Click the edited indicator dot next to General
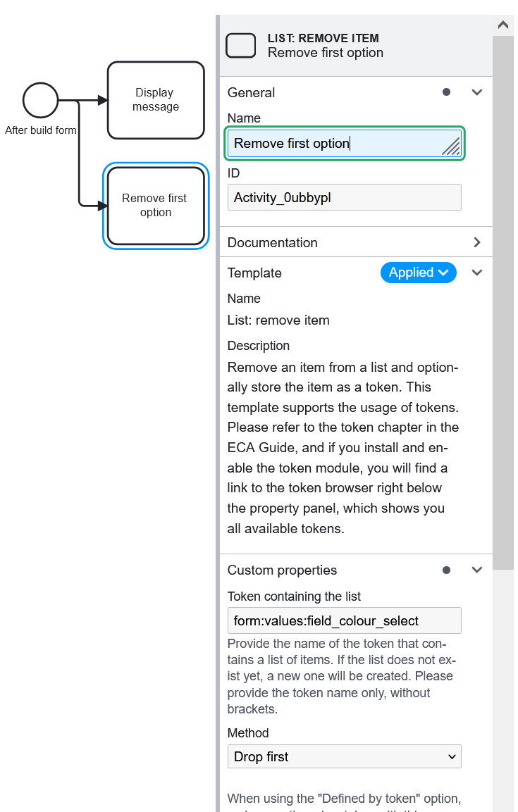Screen dimensions: 518x812 coord(446,92)
